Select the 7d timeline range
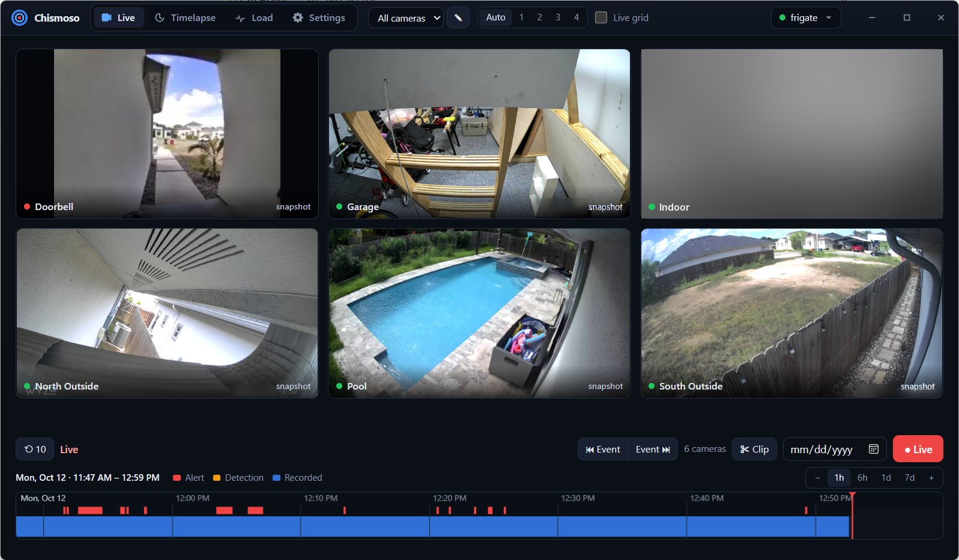Viewport: 959px width, 560px height. pos(910,478)
